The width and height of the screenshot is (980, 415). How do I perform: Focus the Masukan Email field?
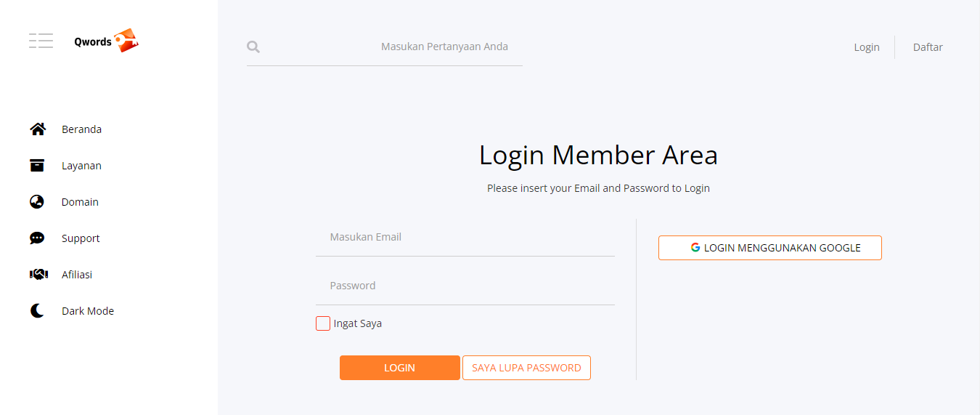coord(465,237)
